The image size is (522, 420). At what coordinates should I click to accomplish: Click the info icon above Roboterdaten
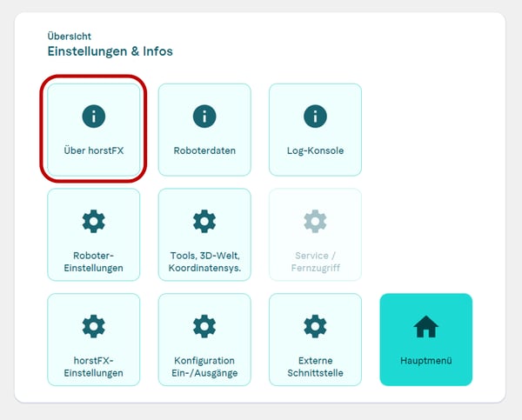click(x=204, y=116)
